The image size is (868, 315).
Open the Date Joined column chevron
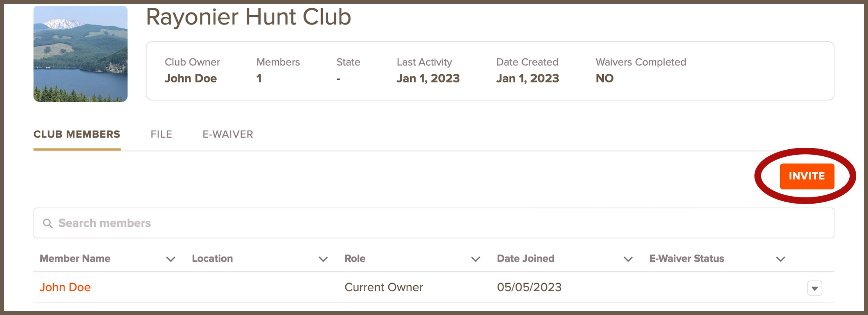[628, 259]
